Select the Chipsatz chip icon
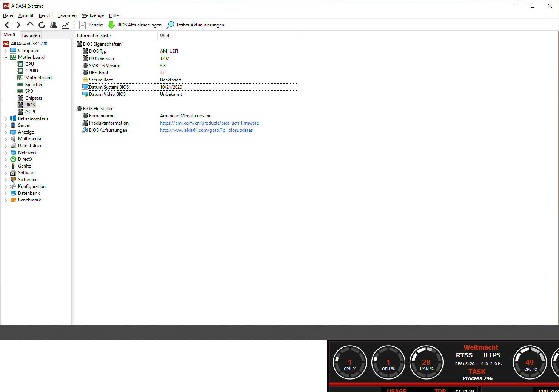 point(20,98)
